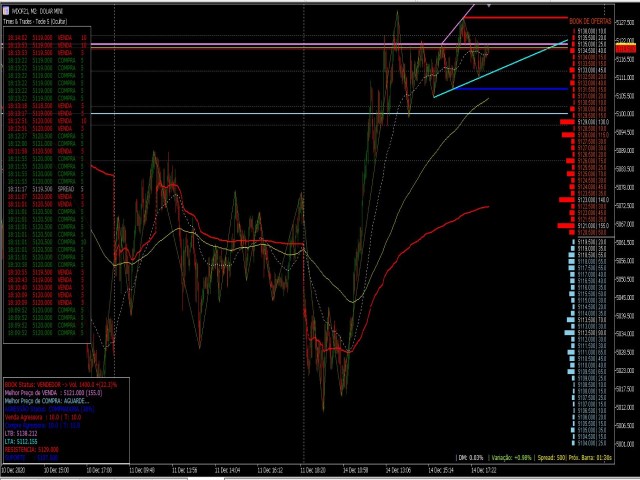The width and height of the screenshot is (640, 480).
Task: Click the BOOK Status VENDEDOR line
Action: coord(61,384)
